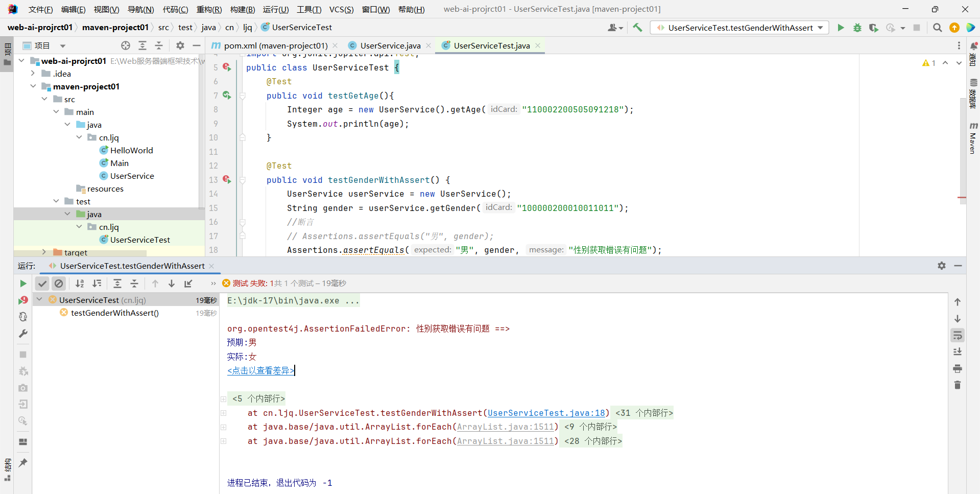
Task: Collapse the maven-project01 module node
Action: (x=33, y=86)
